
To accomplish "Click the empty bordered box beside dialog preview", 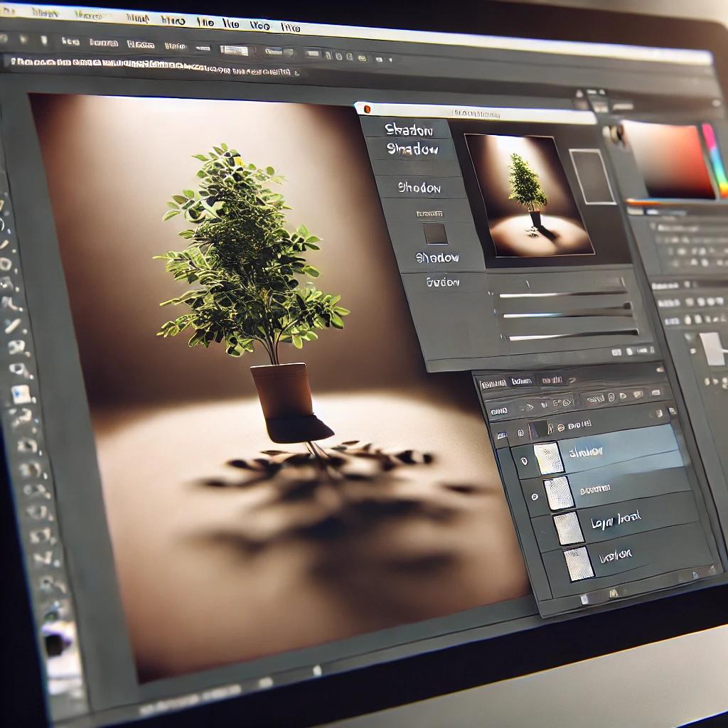I will 592,176.
